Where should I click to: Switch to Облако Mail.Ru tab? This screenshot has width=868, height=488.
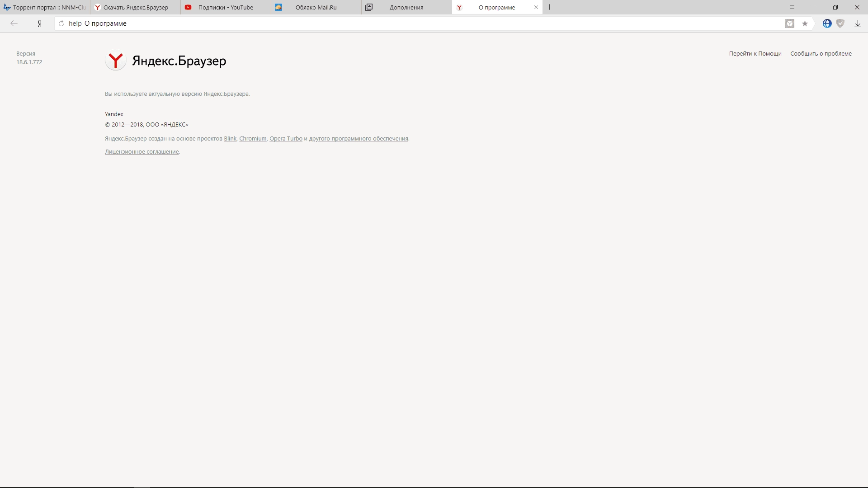[x=316, y=7]
